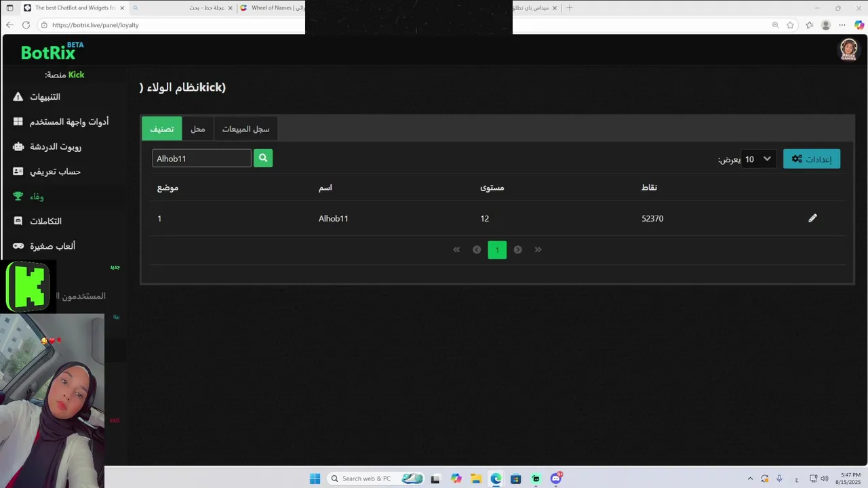Click the Alhob11 search input field
Viewport: 868px width, 488px height.
coord(201,158)
